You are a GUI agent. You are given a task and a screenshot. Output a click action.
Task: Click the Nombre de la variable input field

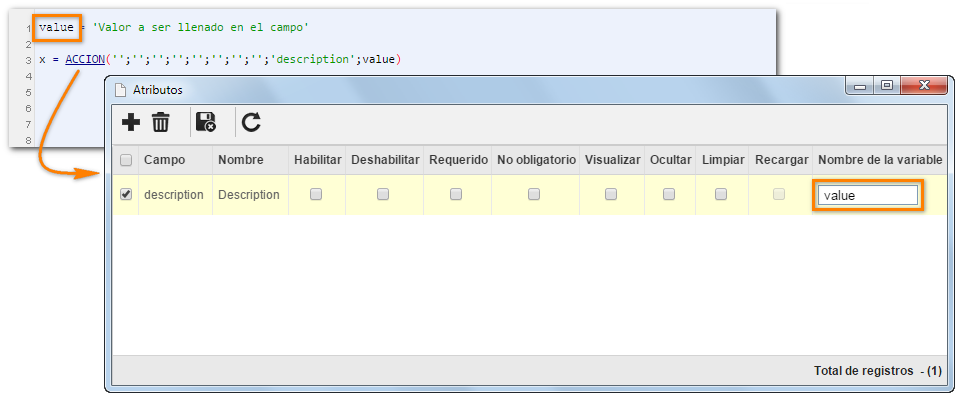pos(867,196)
